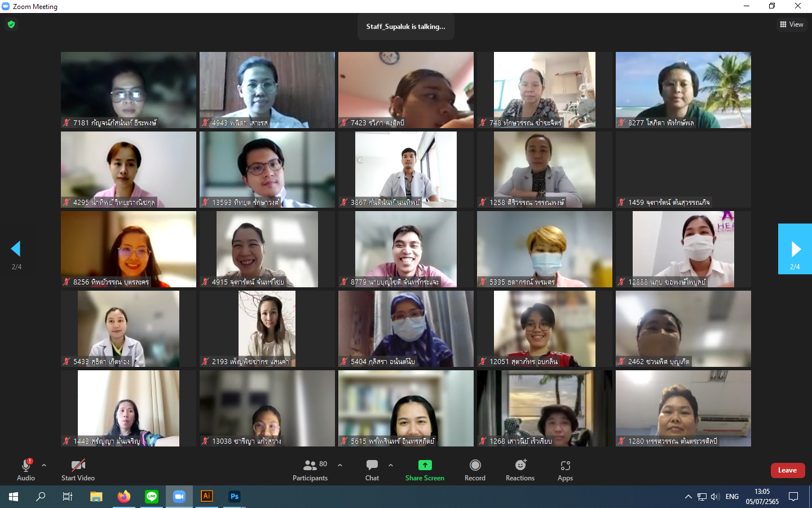Click the green Share Screen icon
812x508 pixels.
point(425,465)
